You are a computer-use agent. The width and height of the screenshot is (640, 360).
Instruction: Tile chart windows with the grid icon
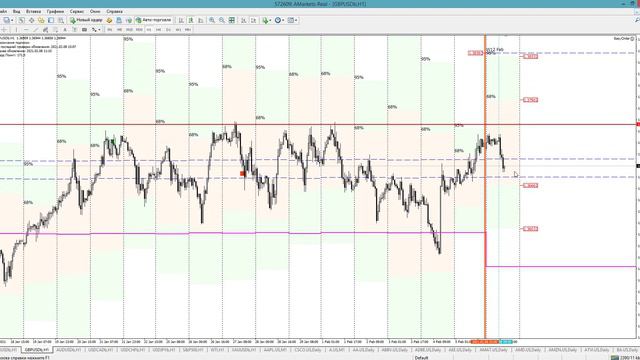[x=231, y=20]
